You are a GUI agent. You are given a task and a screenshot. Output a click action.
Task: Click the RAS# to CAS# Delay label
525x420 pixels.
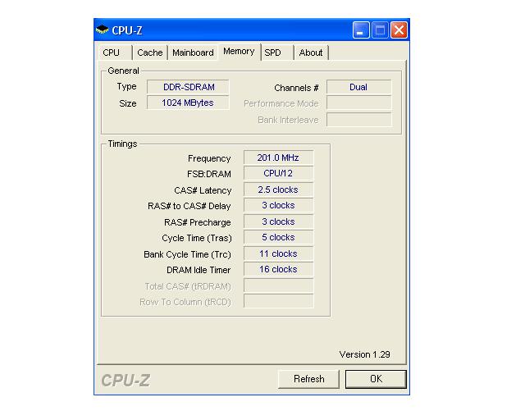coord(189,206)
